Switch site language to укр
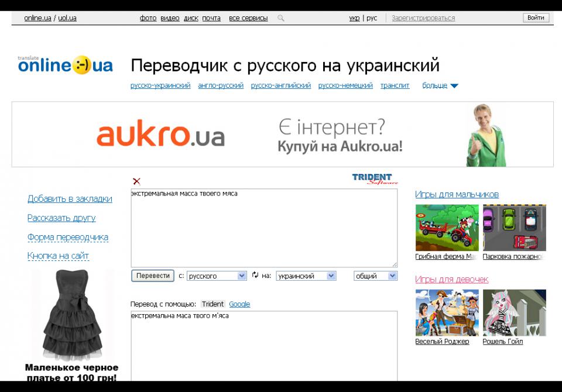The height and width of the screenshot is (392, 562). point(354,18)
